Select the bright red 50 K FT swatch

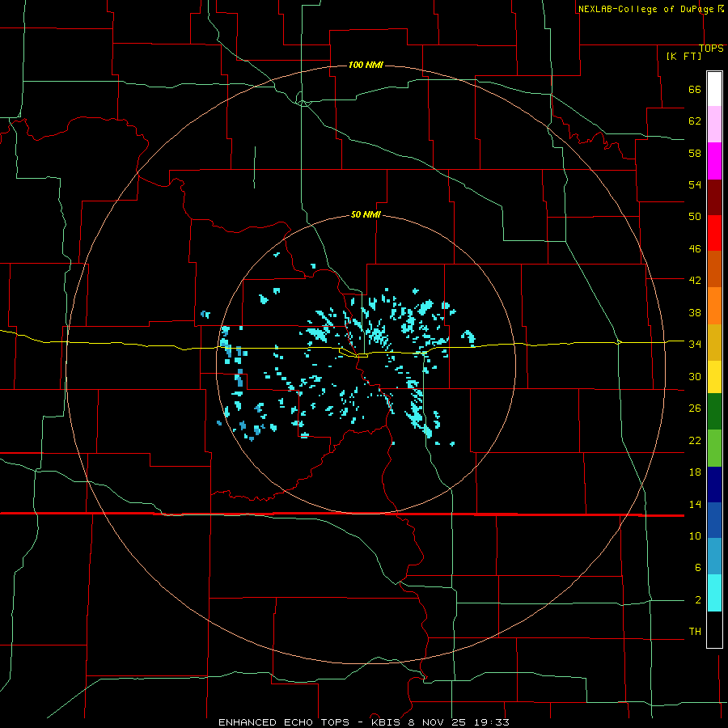(x=714, y=233)
